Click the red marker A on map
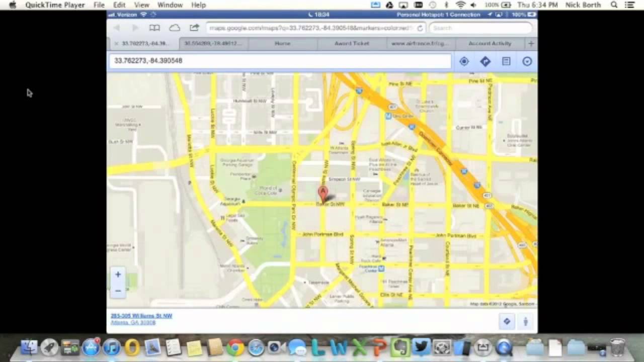 pos(323,194)
